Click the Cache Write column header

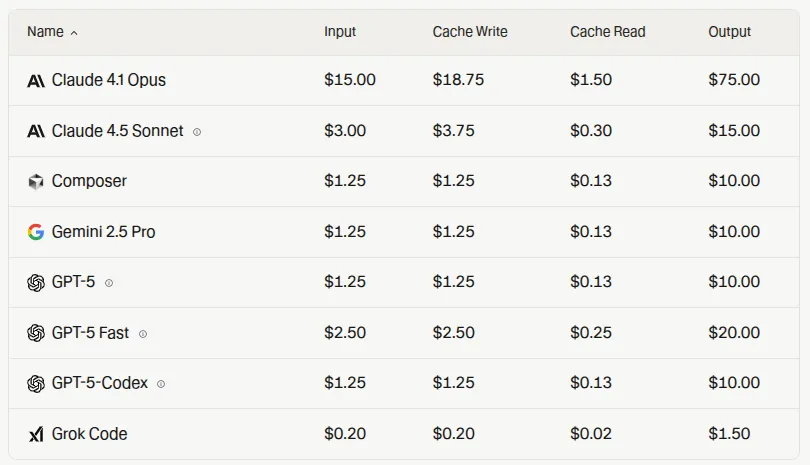(470, 32)
